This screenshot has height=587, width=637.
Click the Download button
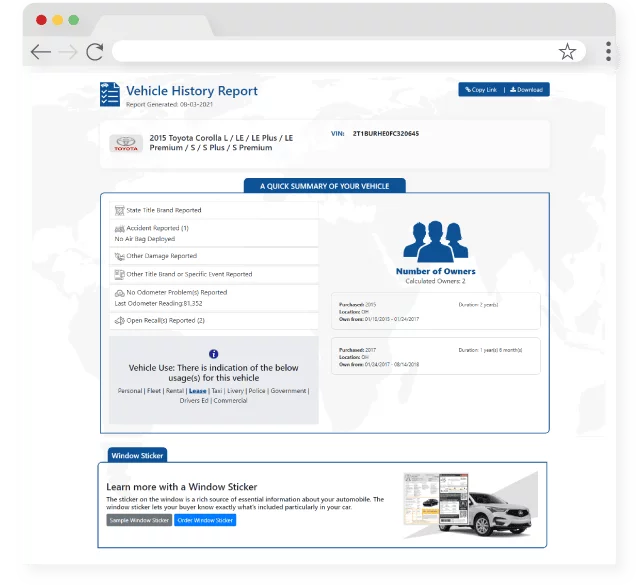(526, 90)
